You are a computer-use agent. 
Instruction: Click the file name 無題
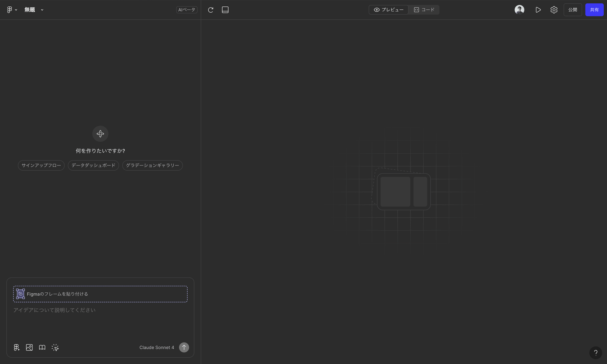(30, 10)
